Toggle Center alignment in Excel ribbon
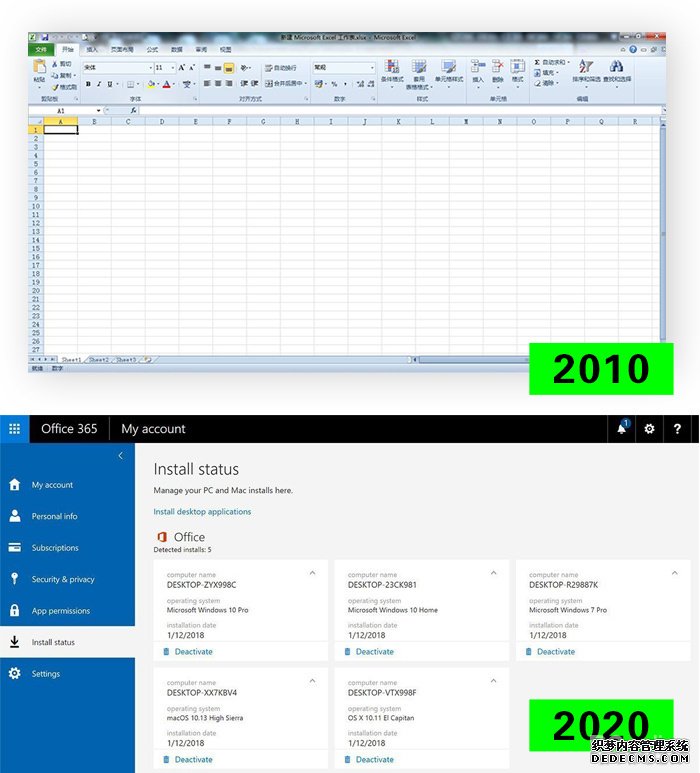The width and height of the screenshot is (700, 773). 217,84
